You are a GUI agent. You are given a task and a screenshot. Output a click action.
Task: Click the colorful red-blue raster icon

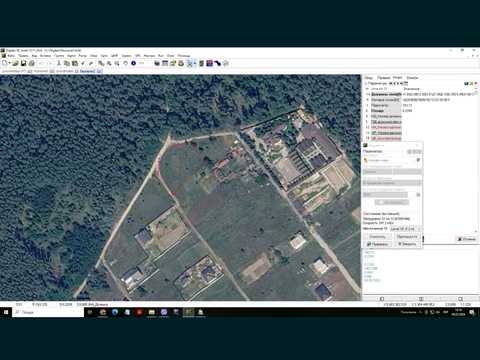point(209,63)
